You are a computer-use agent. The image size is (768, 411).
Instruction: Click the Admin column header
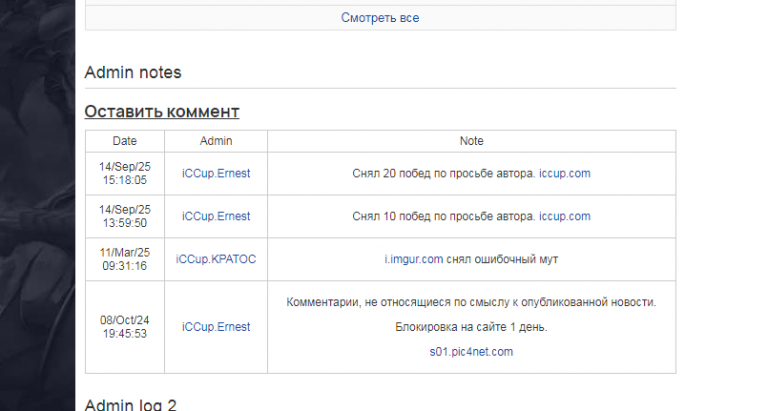[216, 141]
